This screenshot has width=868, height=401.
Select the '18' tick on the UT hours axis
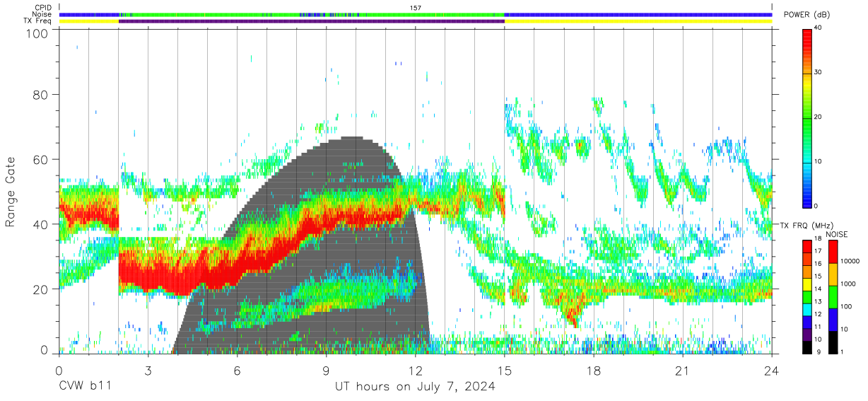(594, 370)
